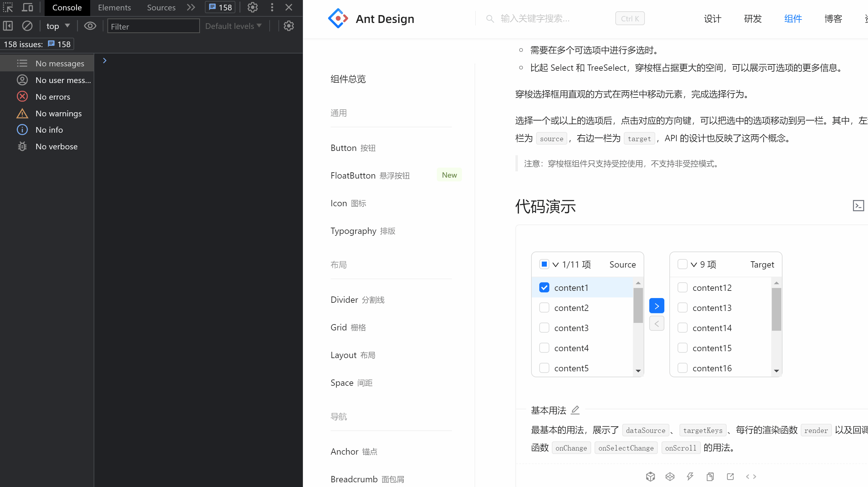The width and height of the screenshot is (868, 487).
Task: Check the content2 checkbox in Source list
Action: (544, 307)
